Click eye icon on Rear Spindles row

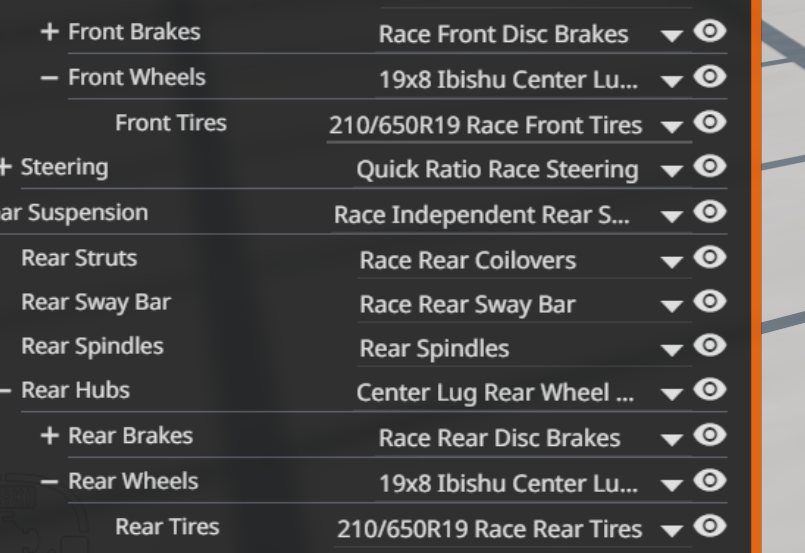pyautogui.click(x=710, y=345)
